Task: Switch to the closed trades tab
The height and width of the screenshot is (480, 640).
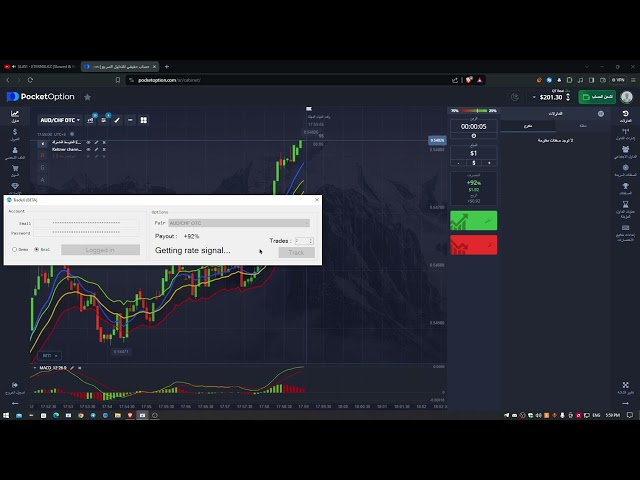Action: point(583,126)
